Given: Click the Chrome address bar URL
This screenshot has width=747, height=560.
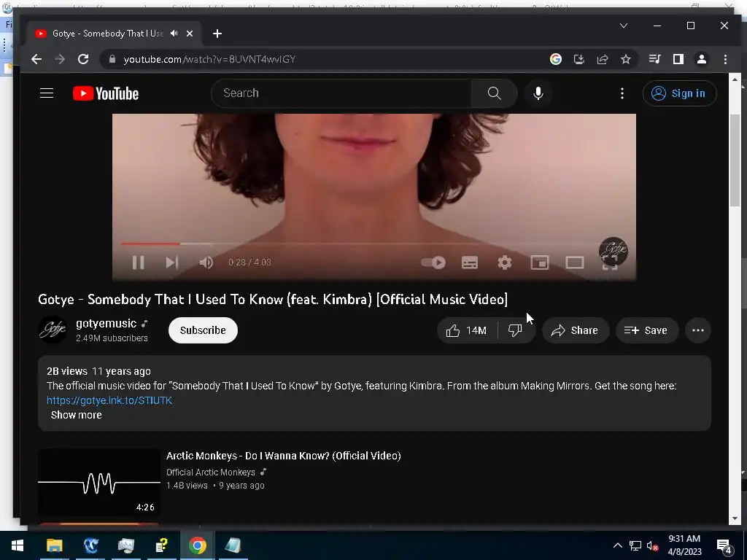Looking at the screenshot, I should pyautogui.click(x=209, y=59).
